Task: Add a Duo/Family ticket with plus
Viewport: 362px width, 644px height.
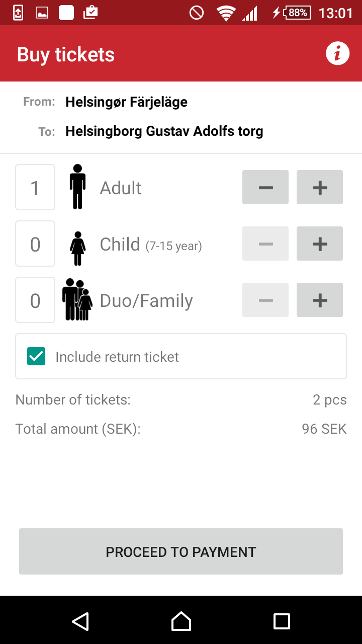Action: [x=320, y=300]
